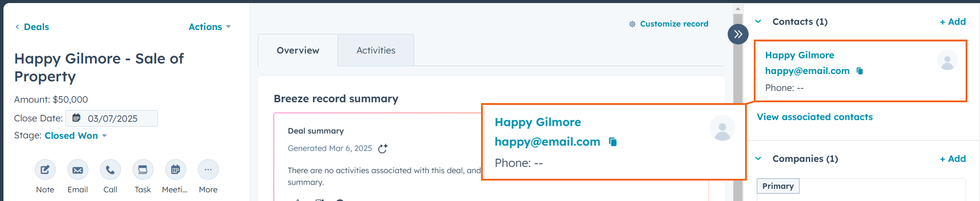This screenshot has width=980, height=201.
Task: Click Add button in Contacts section
Action: (x=953, y=22)
